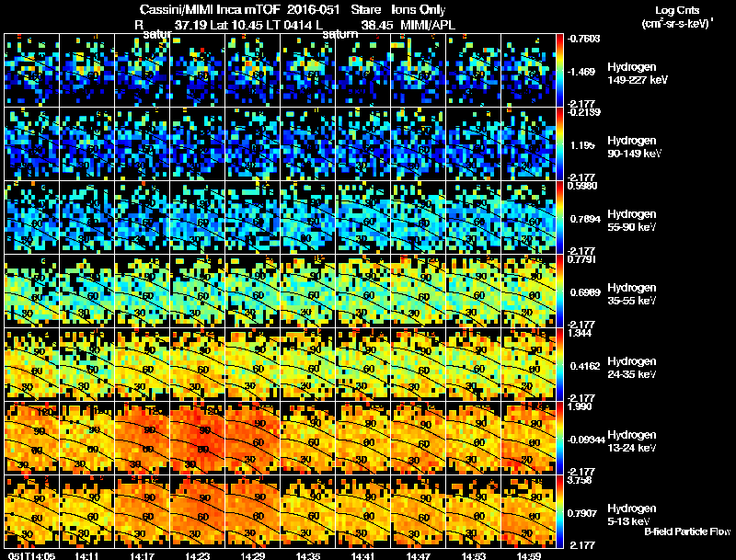Image resolution: width=736 pixels, height=560 pixels.
Task: Select the 14:35 panel in 35-55 keV row
Action: tap(308, 291)
